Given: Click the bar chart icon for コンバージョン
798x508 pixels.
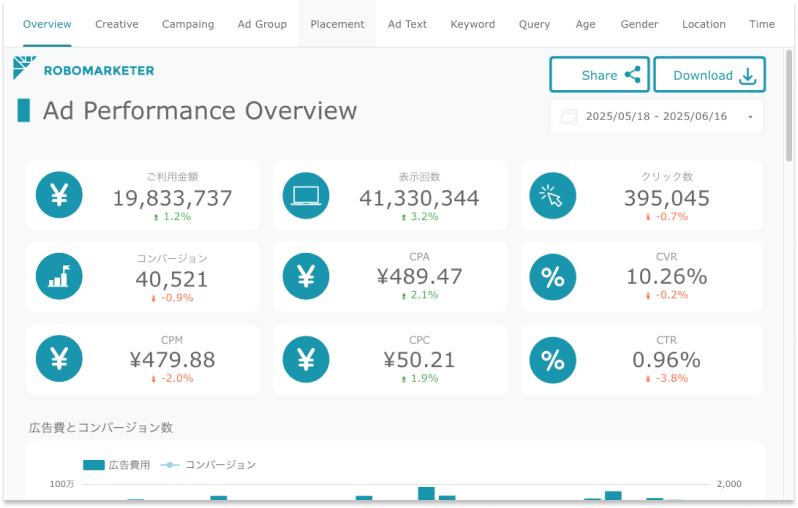Looking at the screenshot, I should [59, 277].
